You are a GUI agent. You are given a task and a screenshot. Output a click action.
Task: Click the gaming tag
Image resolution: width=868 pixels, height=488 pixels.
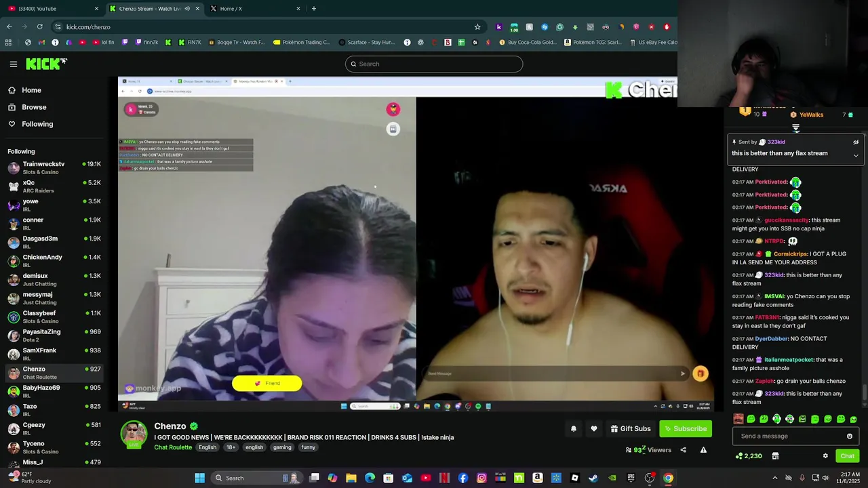(282, 447)
